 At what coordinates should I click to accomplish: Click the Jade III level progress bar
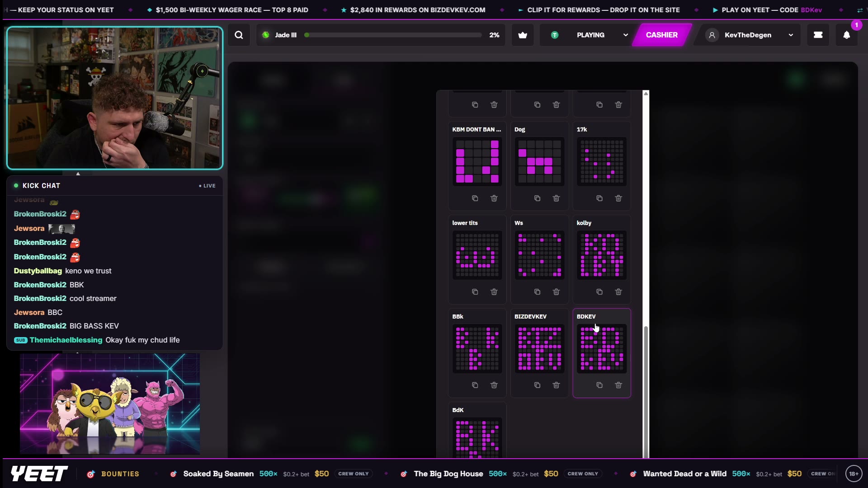coord(393,35)
